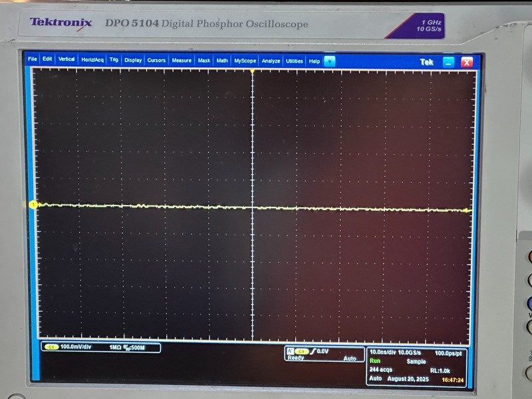This screenshot has width=532, height=399.
Task: Expand the menu bar dropdown arrow button
Action: pyautogui.click(x=329, y=61)
